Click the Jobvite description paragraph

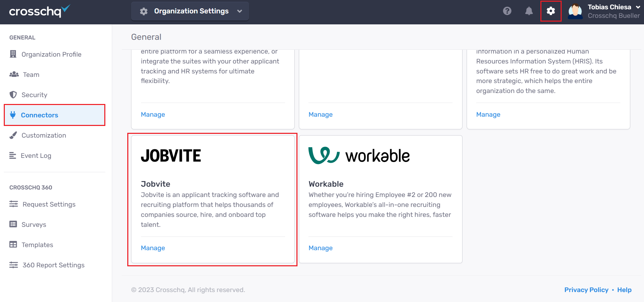pos(210,210)
